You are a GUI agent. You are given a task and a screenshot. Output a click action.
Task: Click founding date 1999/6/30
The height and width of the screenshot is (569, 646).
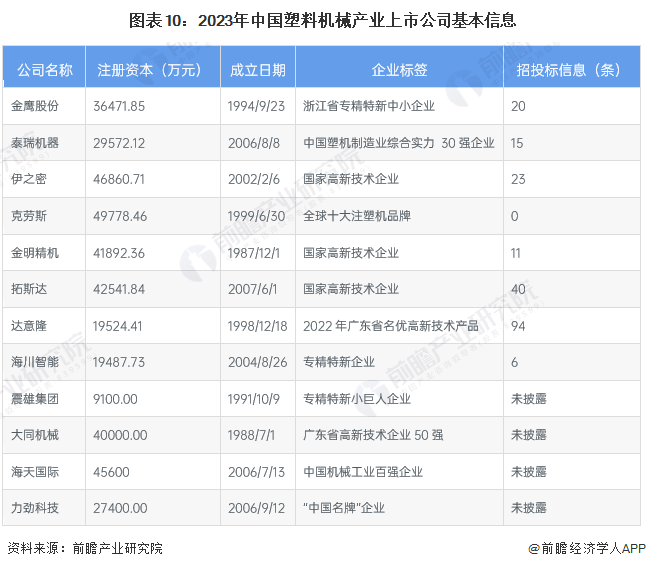256,216
